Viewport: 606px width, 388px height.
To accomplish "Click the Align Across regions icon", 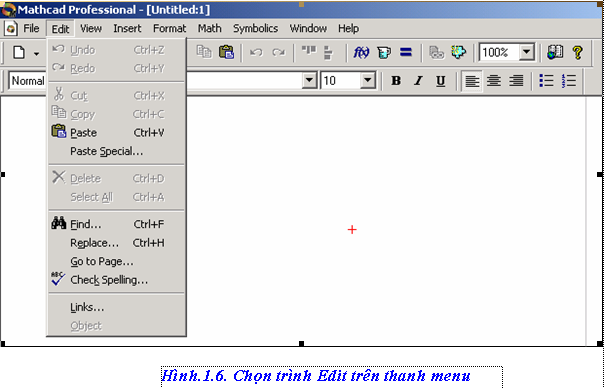I will (x=308, y=51).
